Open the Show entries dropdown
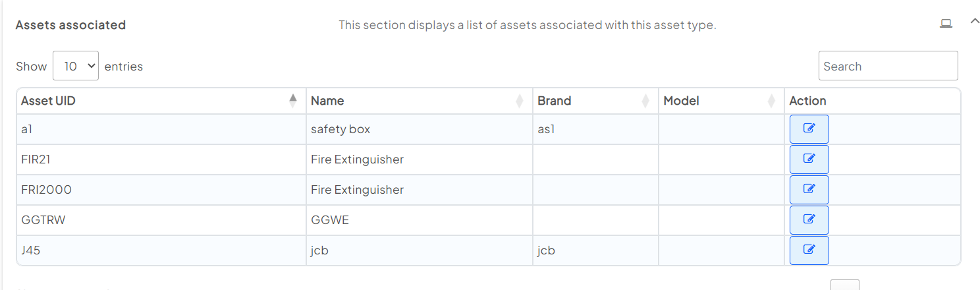 pyautogui.click(x=76, y=66)
